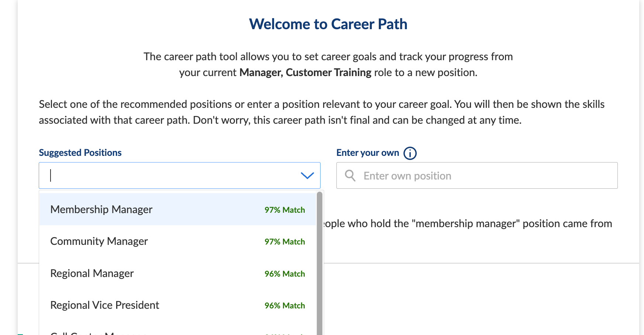Select the Regional Vice President option
The image size is (644, 335).
point(105,305)
